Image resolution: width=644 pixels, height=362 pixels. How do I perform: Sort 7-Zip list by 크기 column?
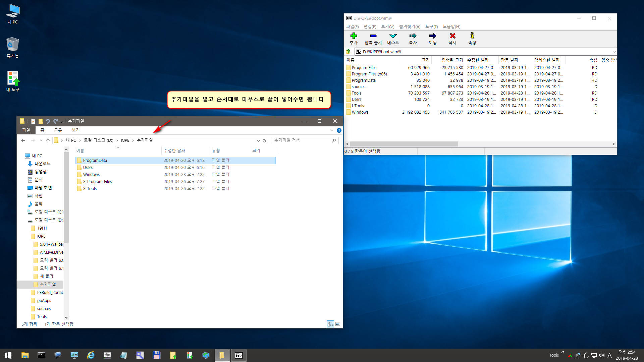[x=415, y=60]
